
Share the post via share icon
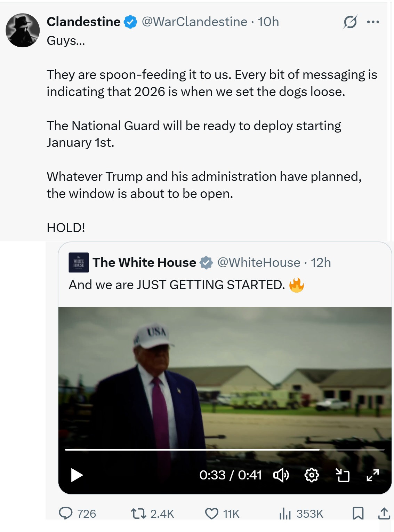(x=384, y=513)
